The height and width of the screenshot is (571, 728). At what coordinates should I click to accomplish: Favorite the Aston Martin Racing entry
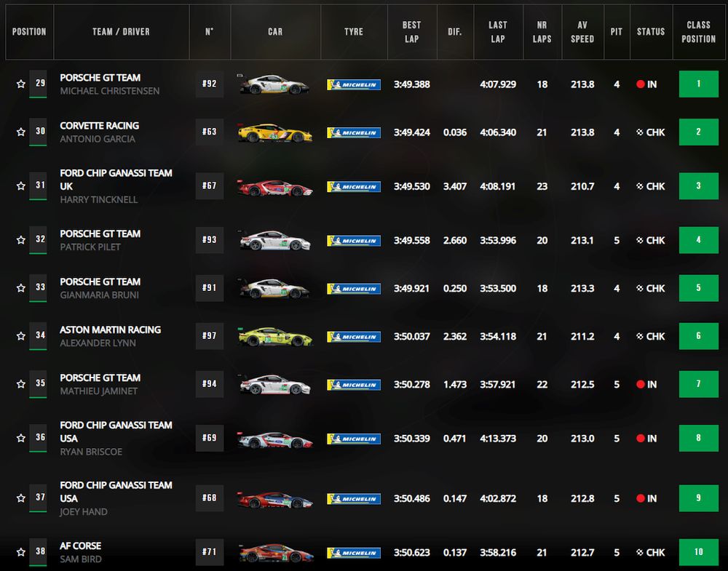click(x=21, y=336)
